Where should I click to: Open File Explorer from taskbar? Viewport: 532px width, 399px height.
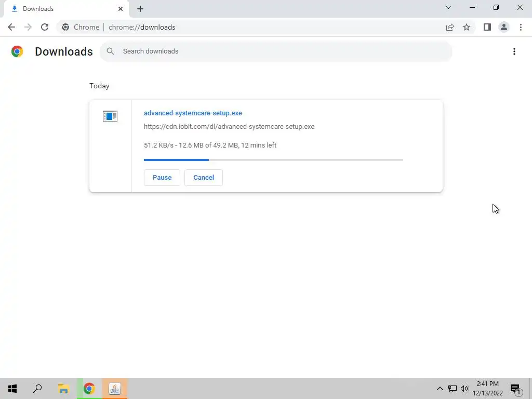pos(63,389)
